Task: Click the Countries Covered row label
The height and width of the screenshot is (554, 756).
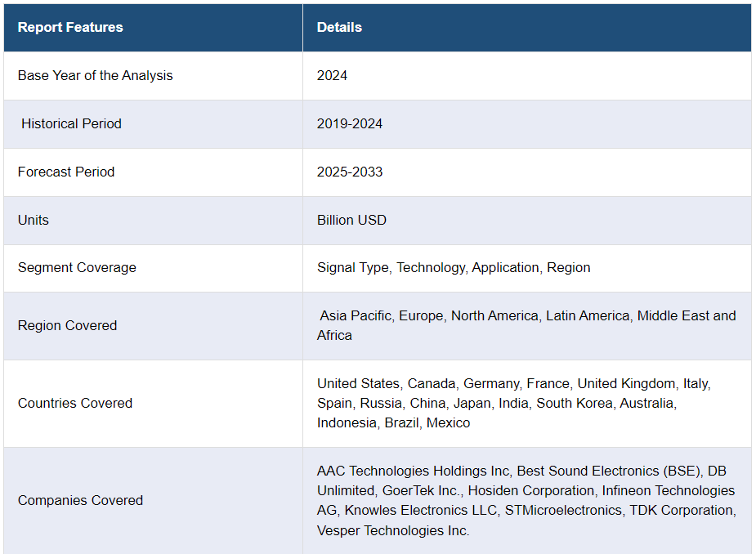Action: tap(75, 403)
